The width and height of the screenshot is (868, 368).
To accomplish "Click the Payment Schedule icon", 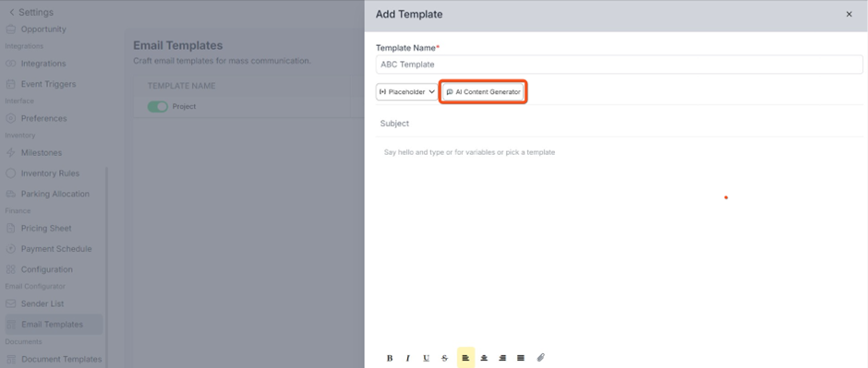I will 10,249.
